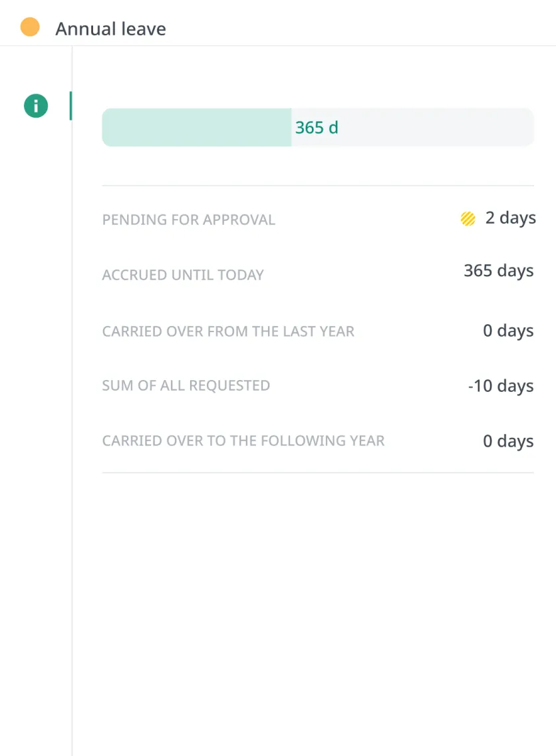Select the PENDING FOR APPROVAL row

coord(188,220)
